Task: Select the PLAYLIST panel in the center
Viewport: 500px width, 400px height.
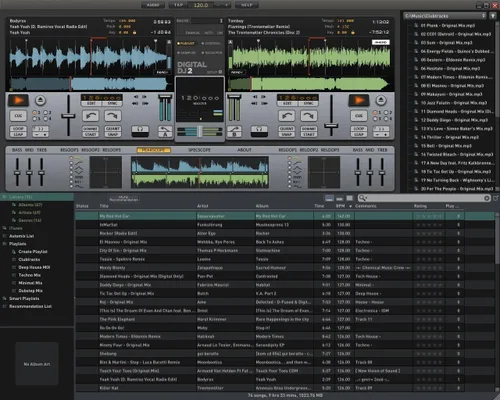Action: (x=186, y=43)
